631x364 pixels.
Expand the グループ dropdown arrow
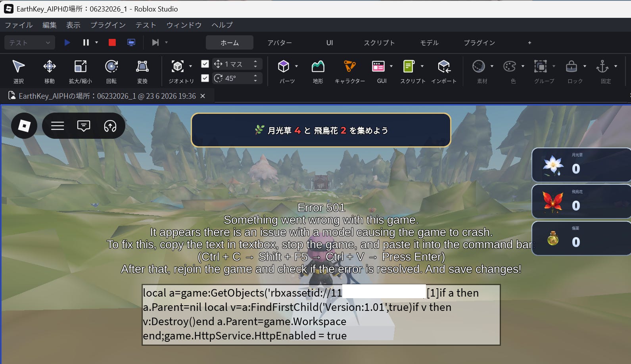point(554,66)
